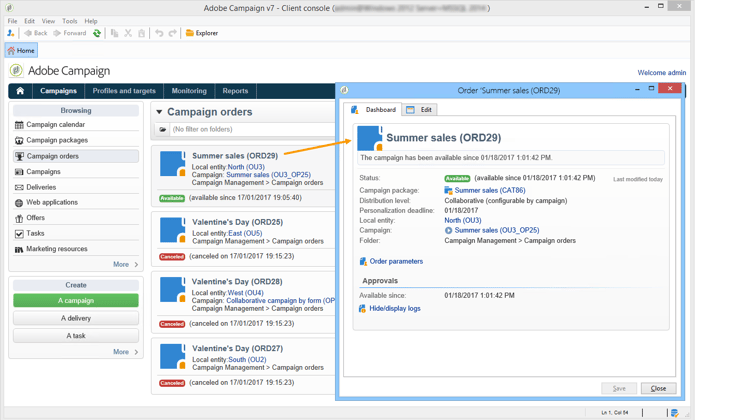
Task: Click Close button in order window
Action: pos(658,388)
